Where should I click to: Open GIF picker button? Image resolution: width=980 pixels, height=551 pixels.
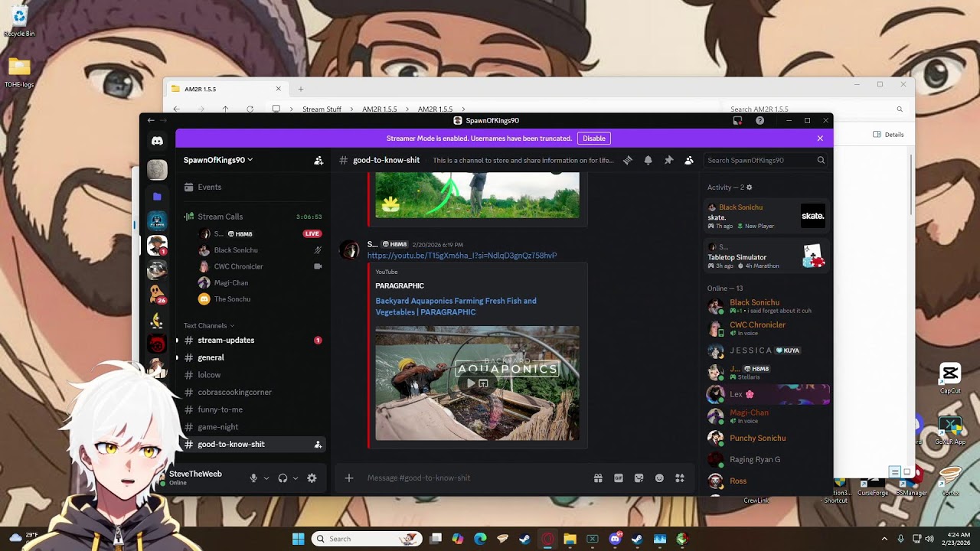click(x=619, y=478)
